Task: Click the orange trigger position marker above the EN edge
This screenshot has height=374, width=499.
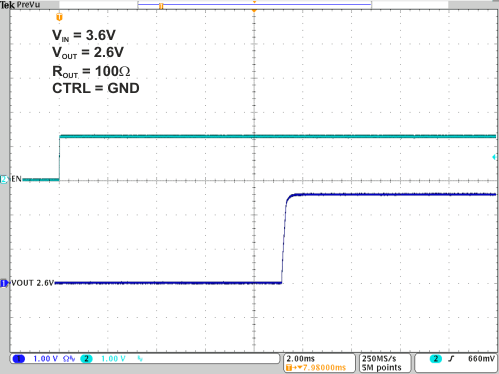Action: click(59, 17)
